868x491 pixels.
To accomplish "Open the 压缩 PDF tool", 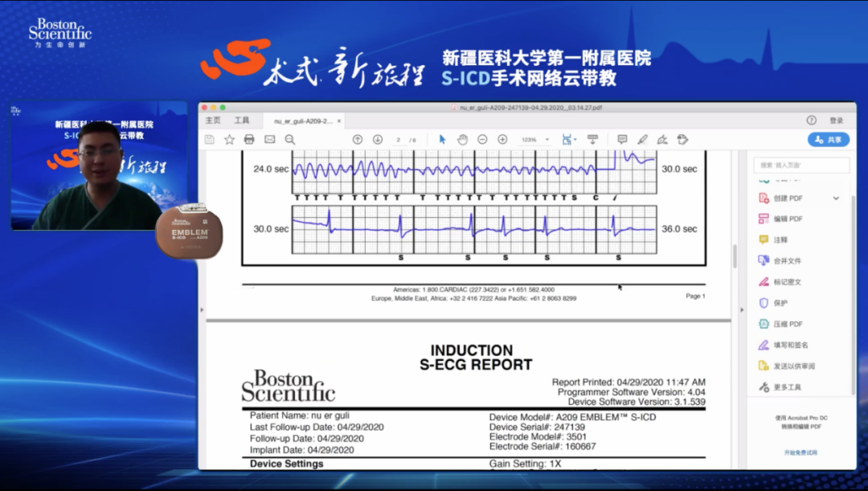I will [x=781, y=325].
